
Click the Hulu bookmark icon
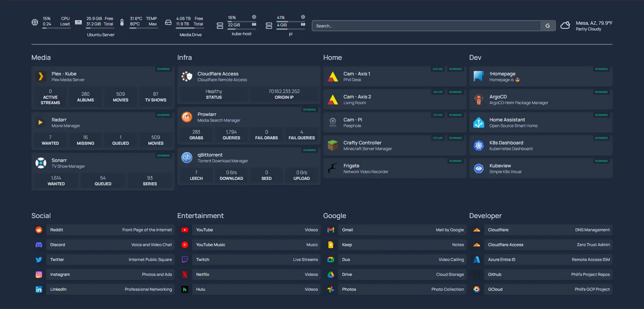(x=185, y=289)
